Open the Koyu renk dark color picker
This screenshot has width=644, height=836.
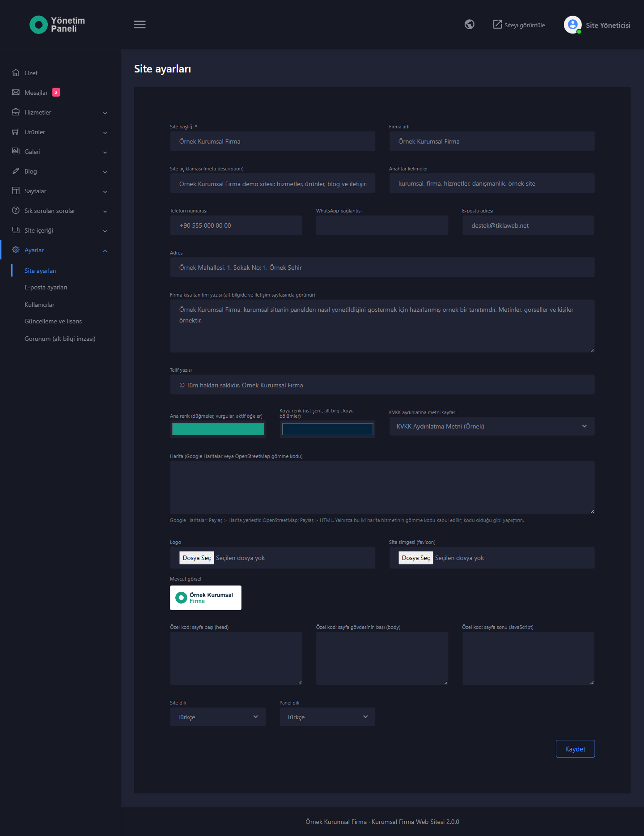(x=327, y=429)
